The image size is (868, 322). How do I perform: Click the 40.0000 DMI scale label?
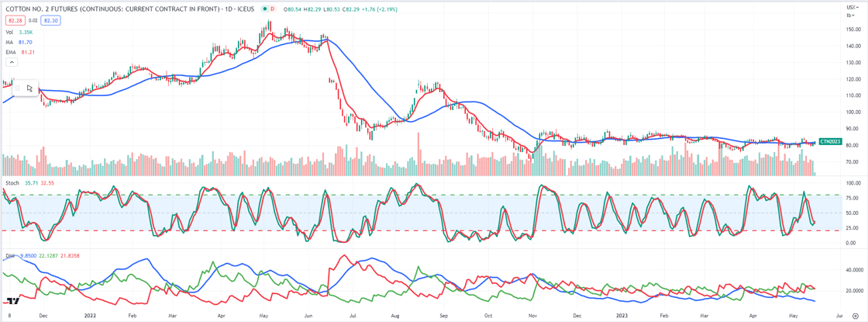[x=853, y=269]
